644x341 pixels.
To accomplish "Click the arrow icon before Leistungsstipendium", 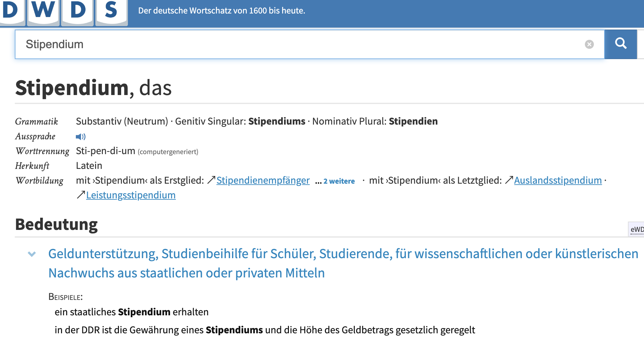I will point(81,195).
